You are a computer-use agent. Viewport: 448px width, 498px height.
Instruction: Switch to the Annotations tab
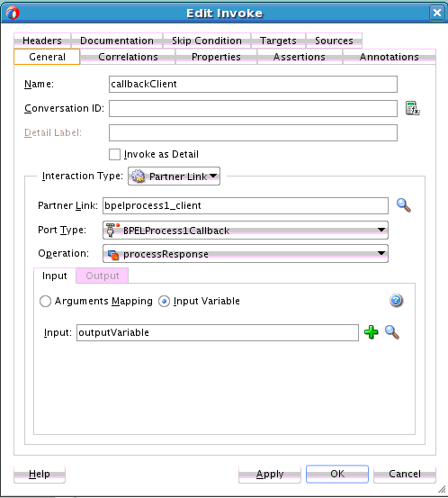pos(390,57)
